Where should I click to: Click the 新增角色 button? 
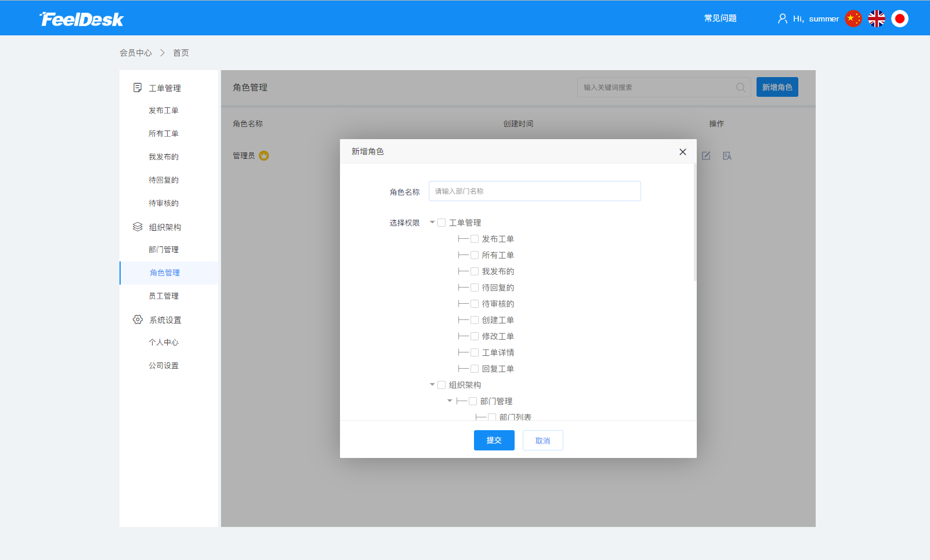pyautogui.click(x=777, y=87)
